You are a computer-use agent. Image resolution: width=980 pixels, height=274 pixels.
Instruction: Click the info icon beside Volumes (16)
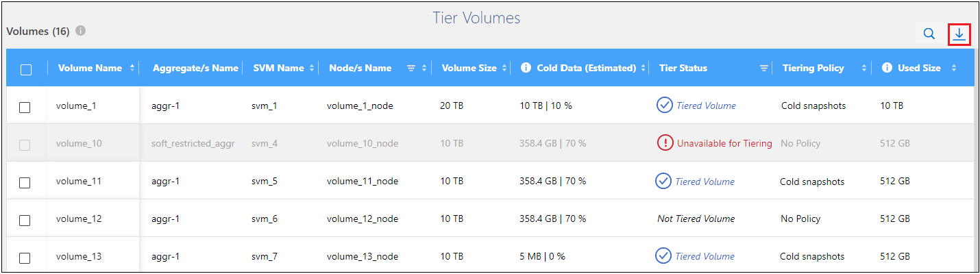point(80,32)
